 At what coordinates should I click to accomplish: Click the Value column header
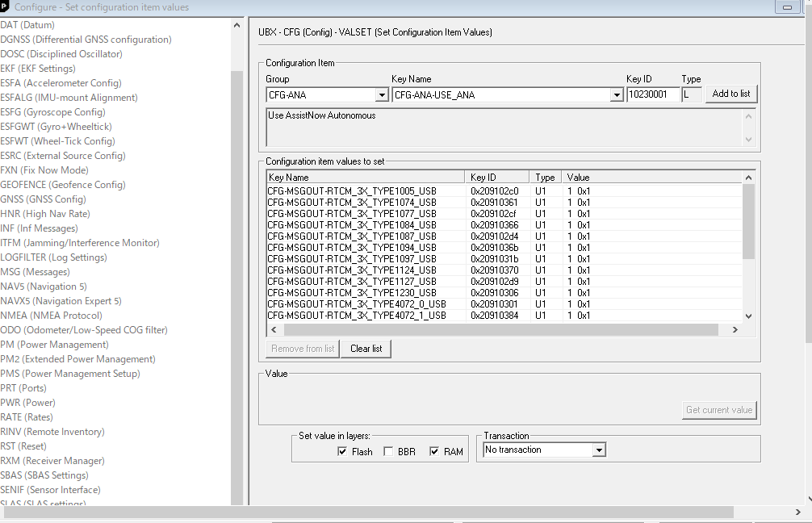652,177
